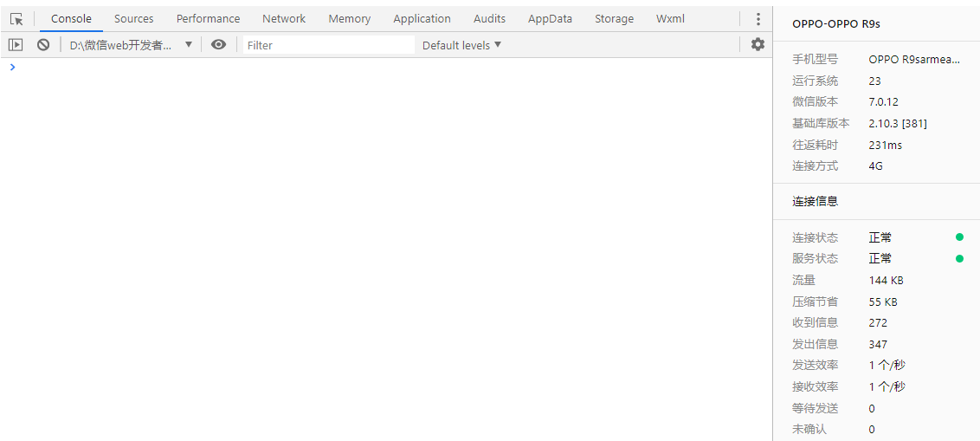Select the AppData tab
Viewport: 980px width, 441px height.
click(x=550, y=19)
